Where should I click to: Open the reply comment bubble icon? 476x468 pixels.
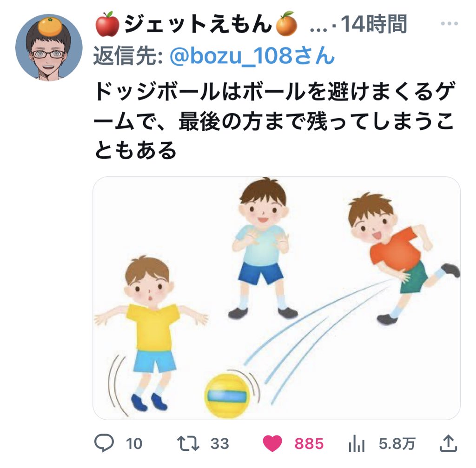(104, 443)
